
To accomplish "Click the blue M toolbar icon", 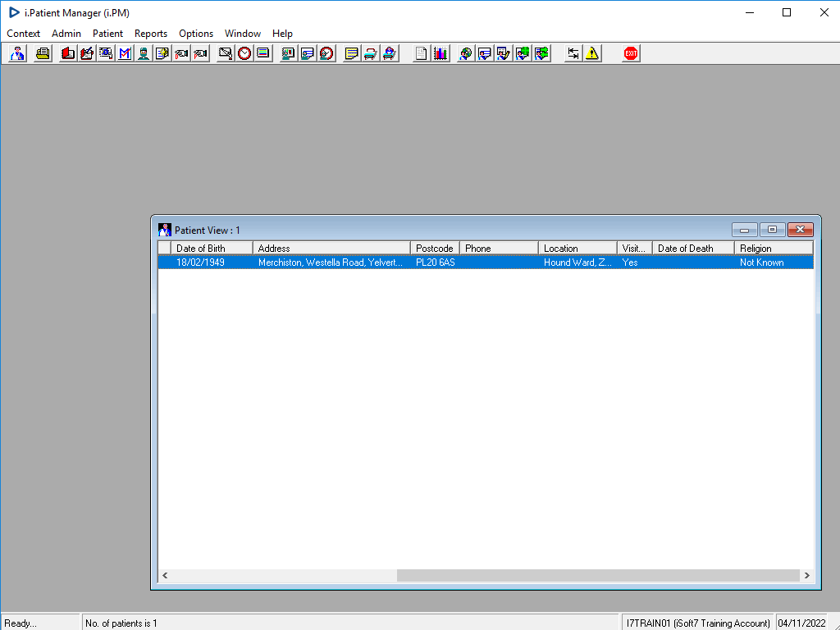I will pyautogui.click(x=125, y=53).
